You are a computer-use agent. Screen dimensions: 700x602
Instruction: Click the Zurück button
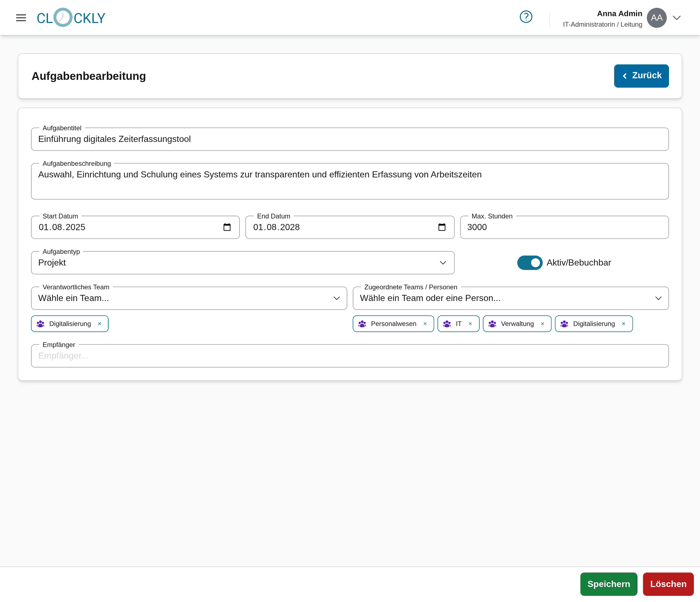pyautogui.click(x=641, y=76)
